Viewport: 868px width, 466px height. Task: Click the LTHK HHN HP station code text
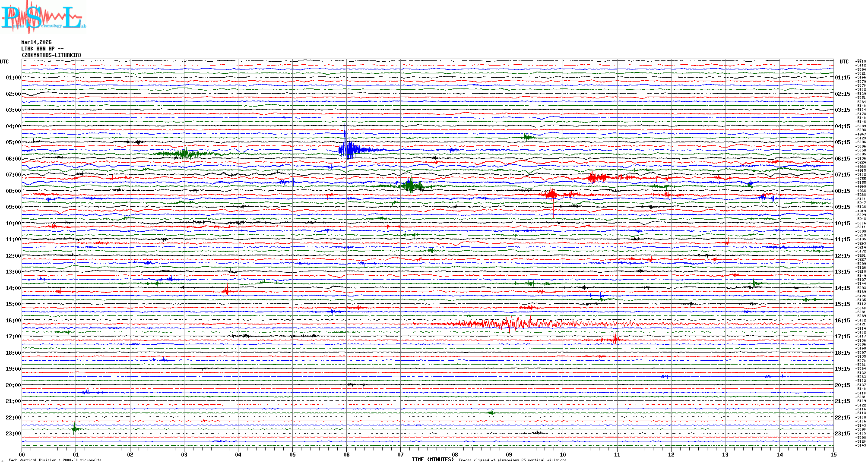(x=42, y=49)
